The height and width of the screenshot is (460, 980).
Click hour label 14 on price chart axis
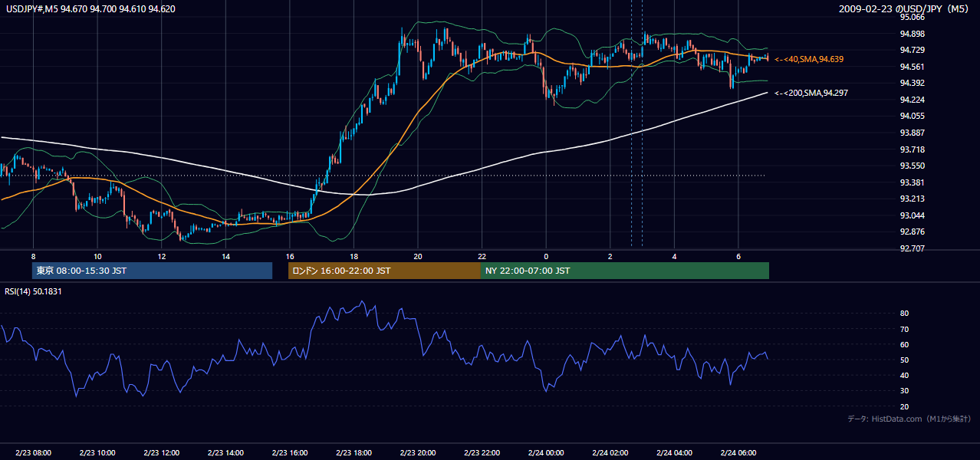[x=225, y=256]
